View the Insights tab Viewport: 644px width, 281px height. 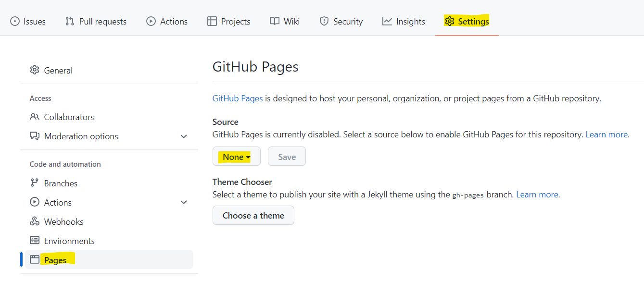tap(404, 22)
